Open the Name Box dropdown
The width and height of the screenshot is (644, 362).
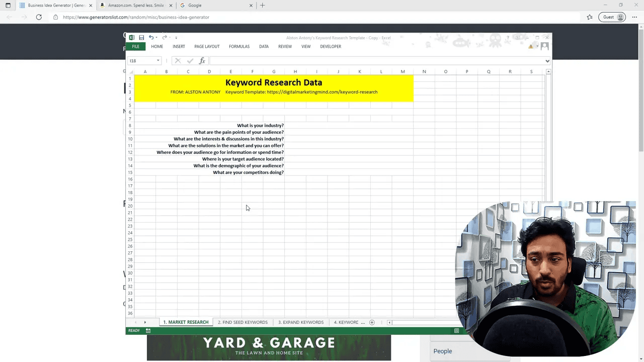157,60
